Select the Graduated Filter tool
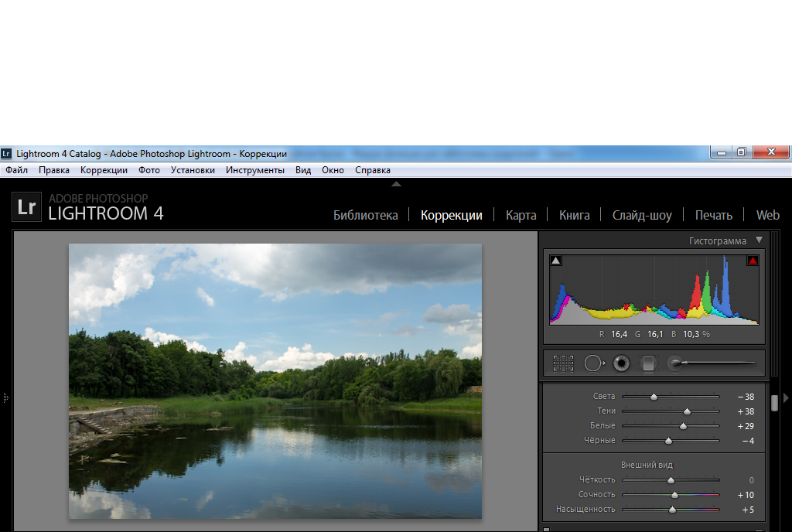 647,363
